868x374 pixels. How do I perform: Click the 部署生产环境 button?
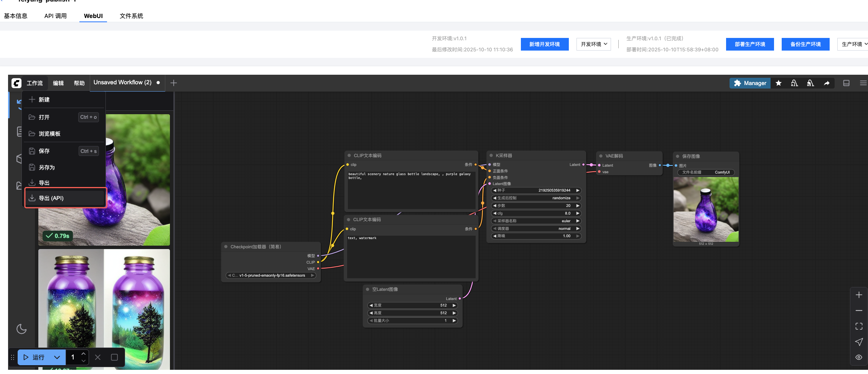point(749,44)
